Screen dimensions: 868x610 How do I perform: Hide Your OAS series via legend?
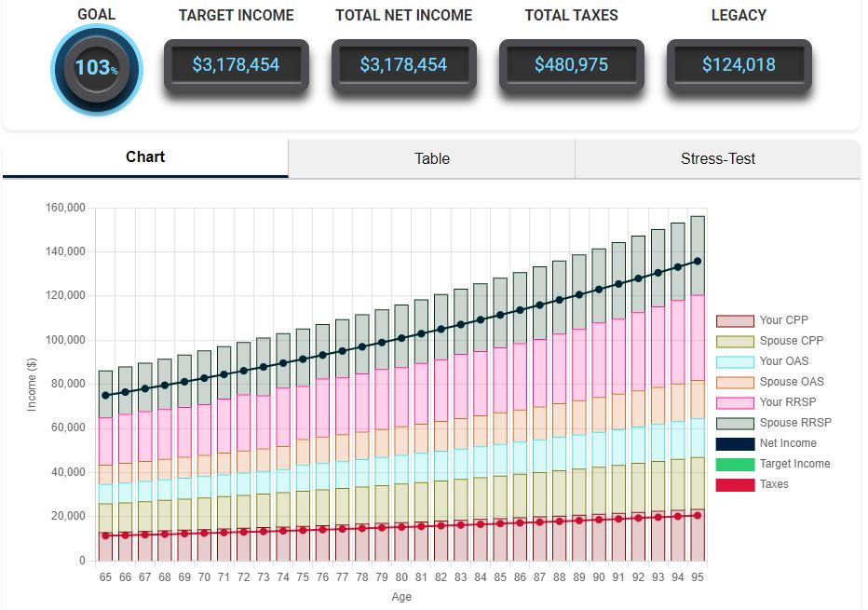tap(735, 361)
